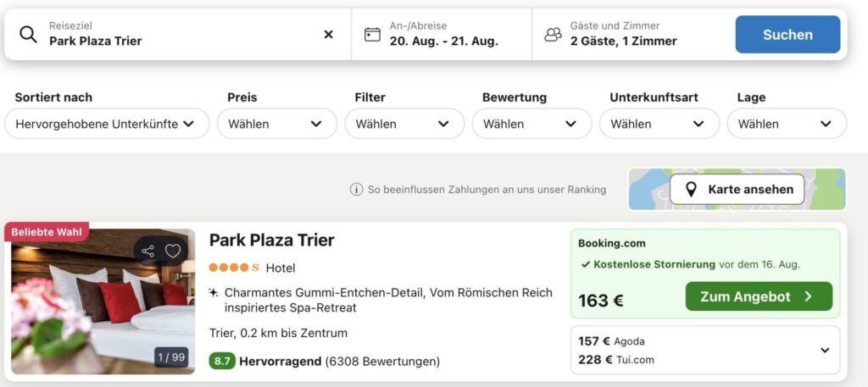
Task: Click the 8.7 rating badge
Action: [222, 362]
